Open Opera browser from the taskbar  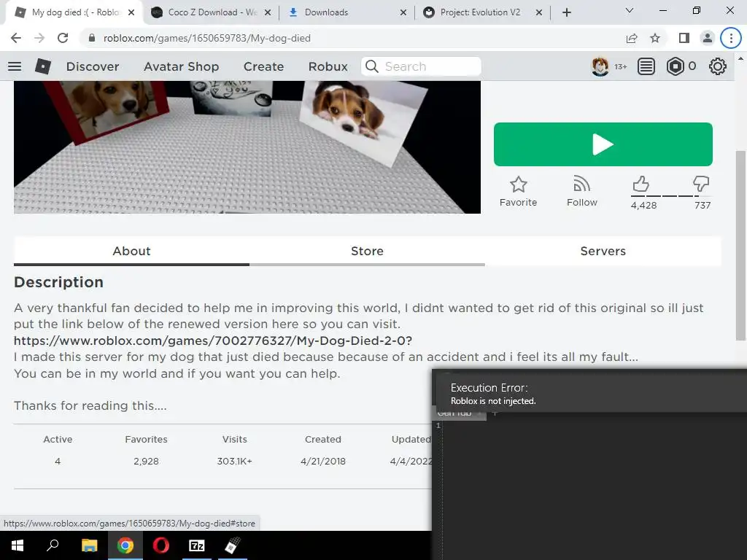pos(161,545)
